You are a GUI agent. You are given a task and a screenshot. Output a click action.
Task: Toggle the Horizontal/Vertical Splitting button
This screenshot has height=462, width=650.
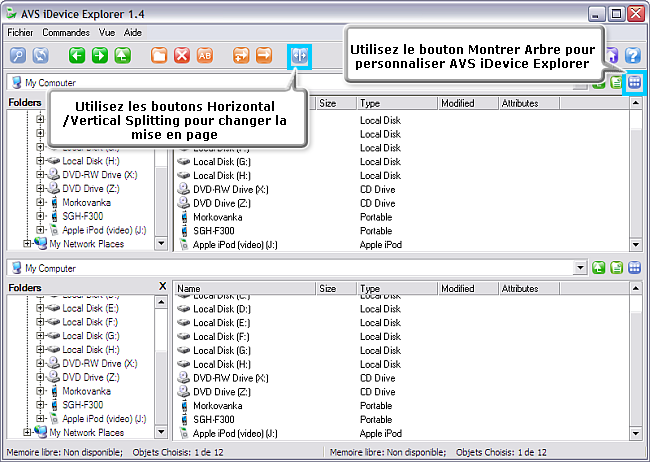coord(299,56)
